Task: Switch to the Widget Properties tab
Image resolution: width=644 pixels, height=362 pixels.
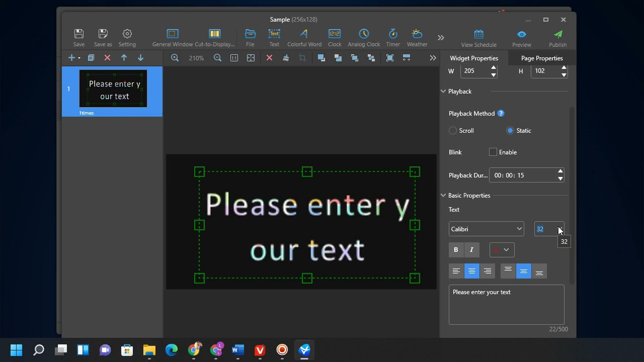Action: click(474, 58)
